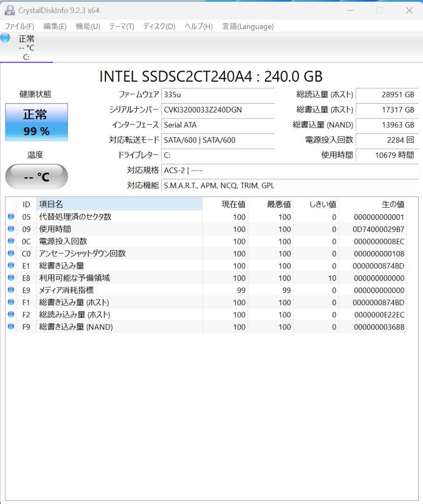Screen dimensions: 423x504
Task: Click the blue status indicator for 使用時間 row
Action: coord(11,229)
